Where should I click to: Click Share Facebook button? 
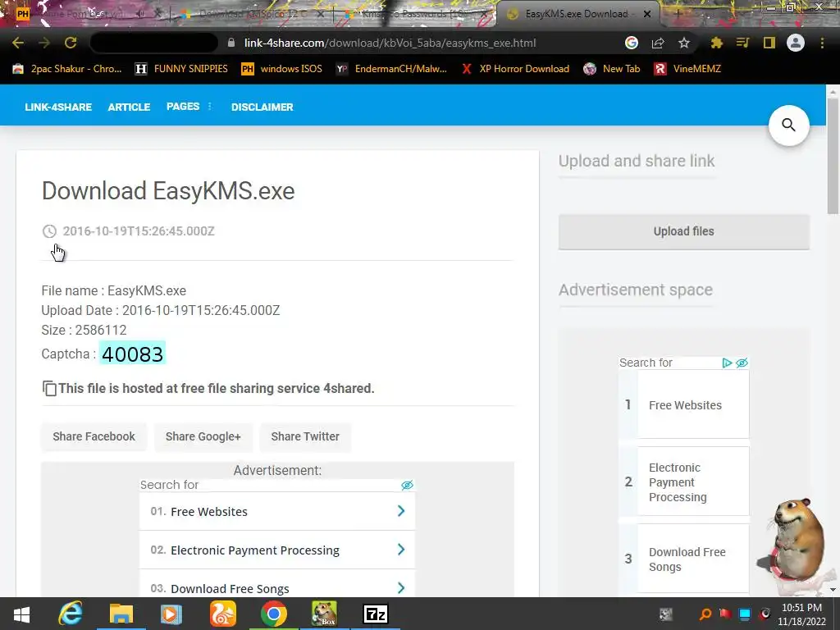click(94, 436)
